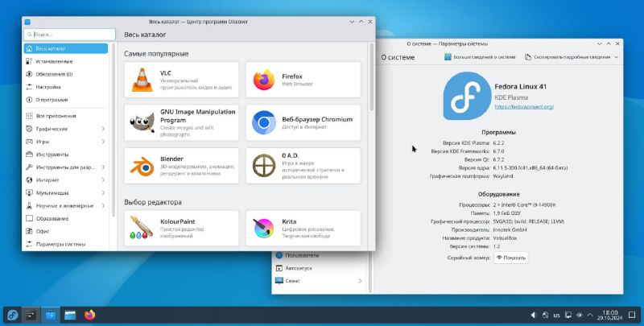Click the Fedora logo in О системе

(467, 96)
